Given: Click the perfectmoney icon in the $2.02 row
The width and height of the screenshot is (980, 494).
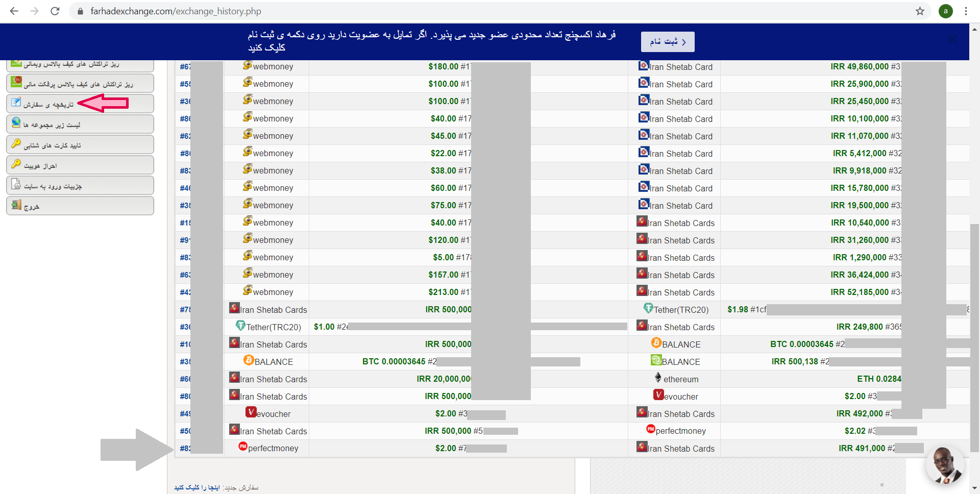Looking at the screenshot, I should pyautogui.click(x=650, y=429).
